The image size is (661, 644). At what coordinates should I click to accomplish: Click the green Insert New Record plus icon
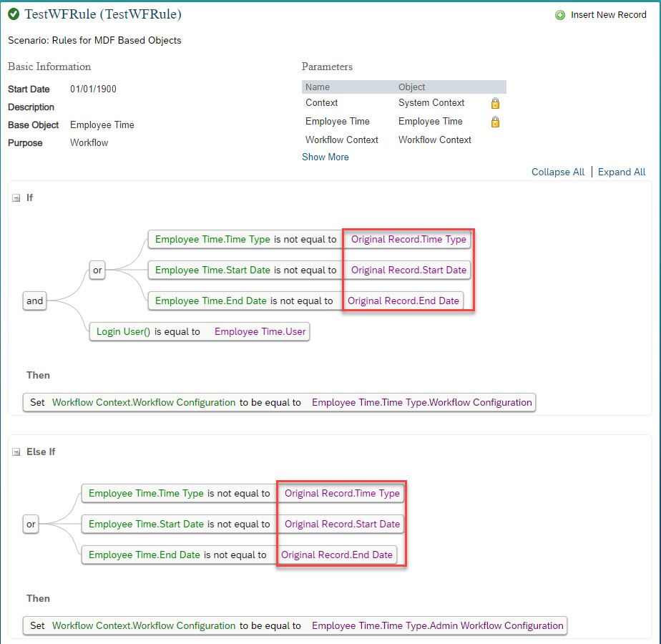pos(560,15)
